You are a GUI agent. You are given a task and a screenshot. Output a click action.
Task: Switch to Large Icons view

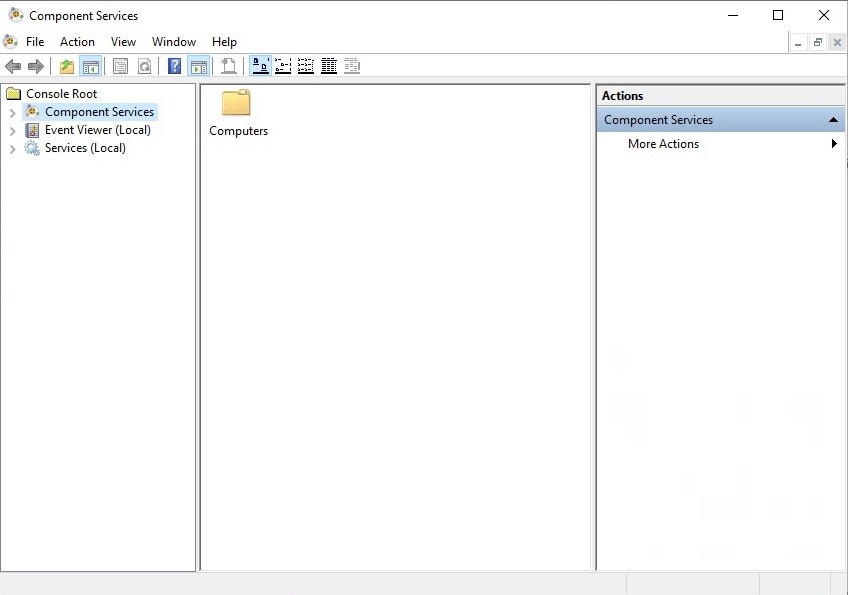click(260, 67)
